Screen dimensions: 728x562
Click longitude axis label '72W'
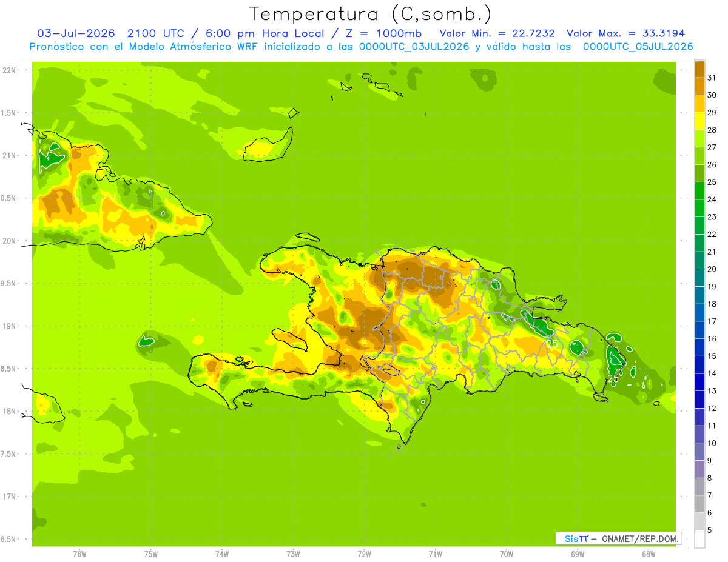(x=364, y=554)
